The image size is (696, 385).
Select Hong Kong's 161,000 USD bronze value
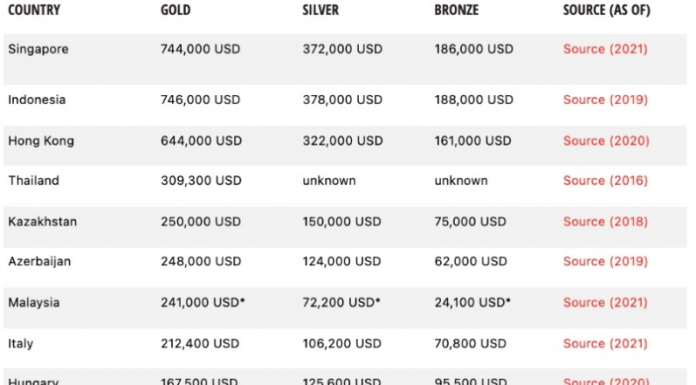click(473, 141)
